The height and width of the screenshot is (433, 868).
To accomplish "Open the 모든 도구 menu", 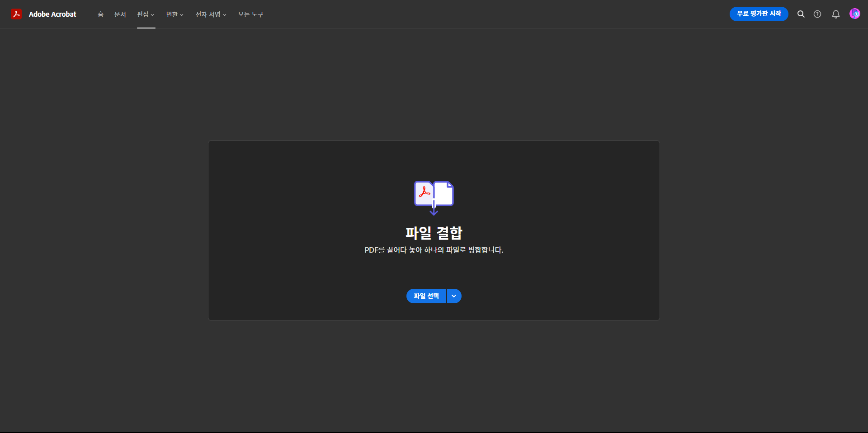I will 250,14.
